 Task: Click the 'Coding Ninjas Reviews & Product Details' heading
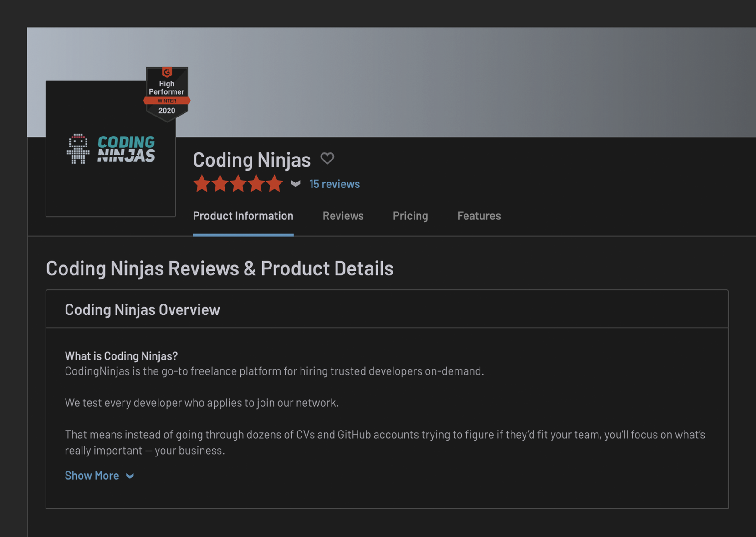coord(220,268)
